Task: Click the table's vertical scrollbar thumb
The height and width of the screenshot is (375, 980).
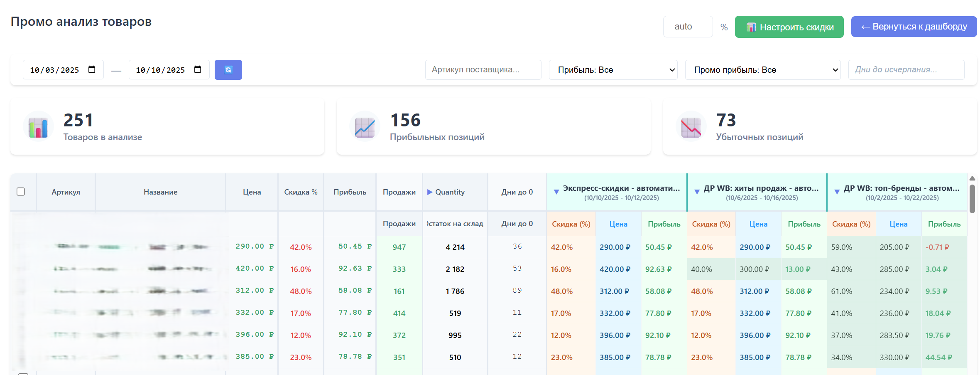Action: [972, 199]
